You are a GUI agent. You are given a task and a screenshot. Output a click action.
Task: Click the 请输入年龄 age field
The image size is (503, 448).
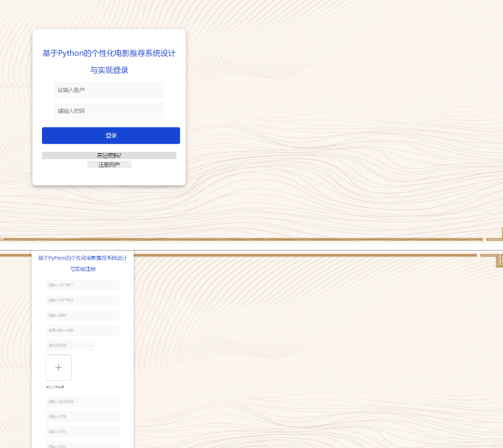(82, 417)
